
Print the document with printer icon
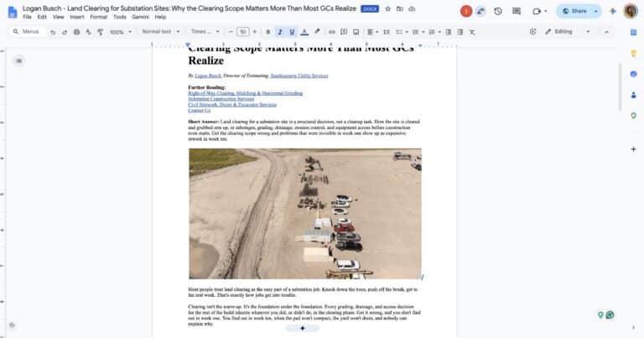pyautogui.click(x=76, y=32)
